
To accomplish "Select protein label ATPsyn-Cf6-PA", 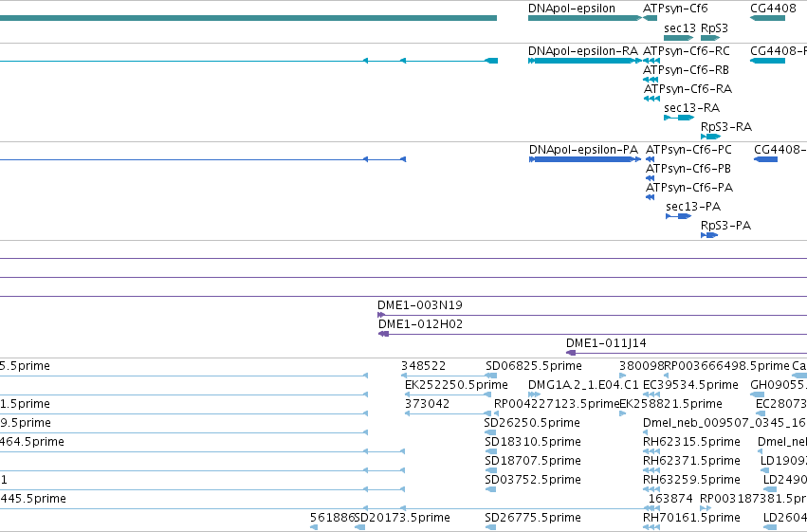I will [x=689, y=188].
